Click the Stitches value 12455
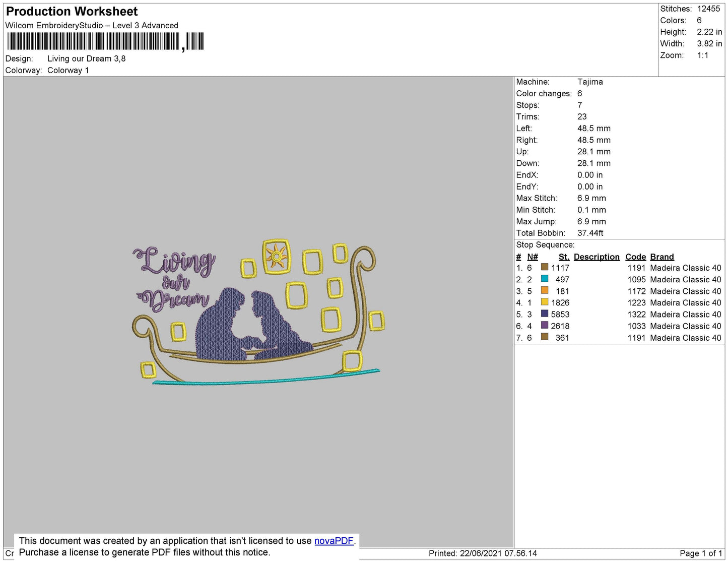The width and height of the screenshot is (728, 563). [708, 9]
